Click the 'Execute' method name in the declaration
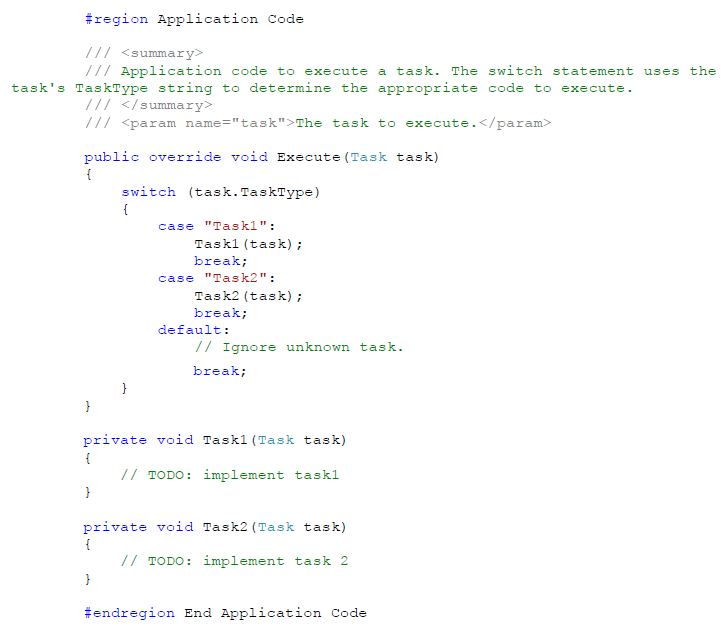The image size is (721, 631). pyautogui.click(x=309, y=157)
